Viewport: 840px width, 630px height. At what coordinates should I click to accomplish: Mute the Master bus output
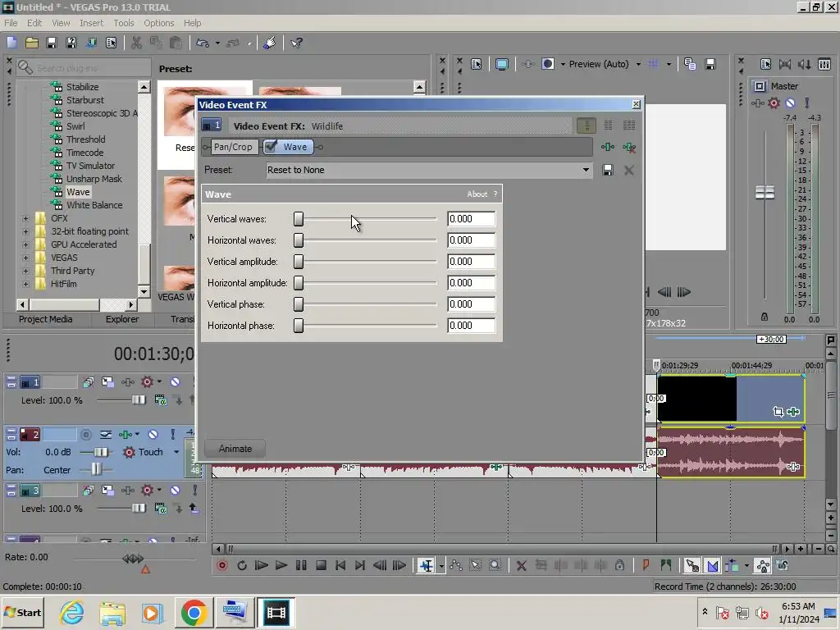tap(790, 103)
